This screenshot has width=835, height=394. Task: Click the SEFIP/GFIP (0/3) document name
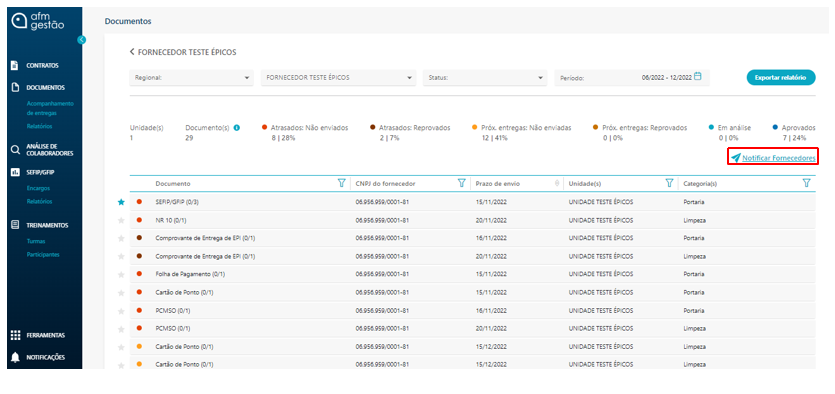(177, 202)
